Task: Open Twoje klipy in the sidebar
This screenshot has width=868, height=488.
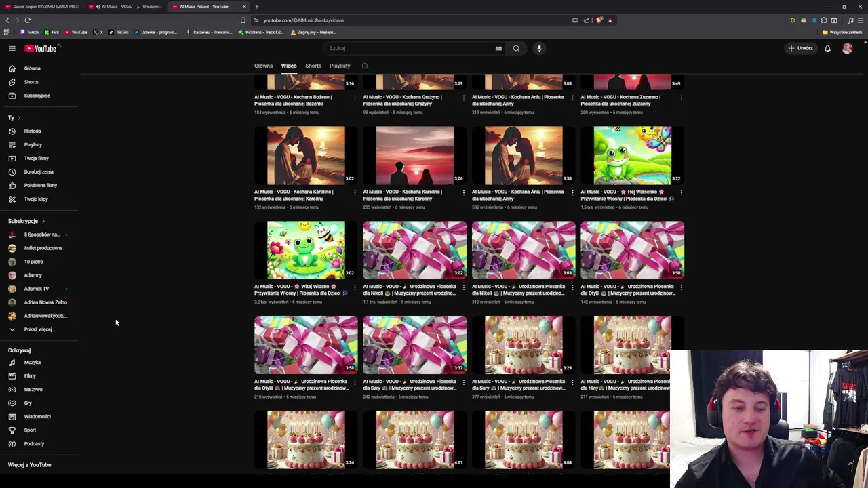Action: [41, 199]
